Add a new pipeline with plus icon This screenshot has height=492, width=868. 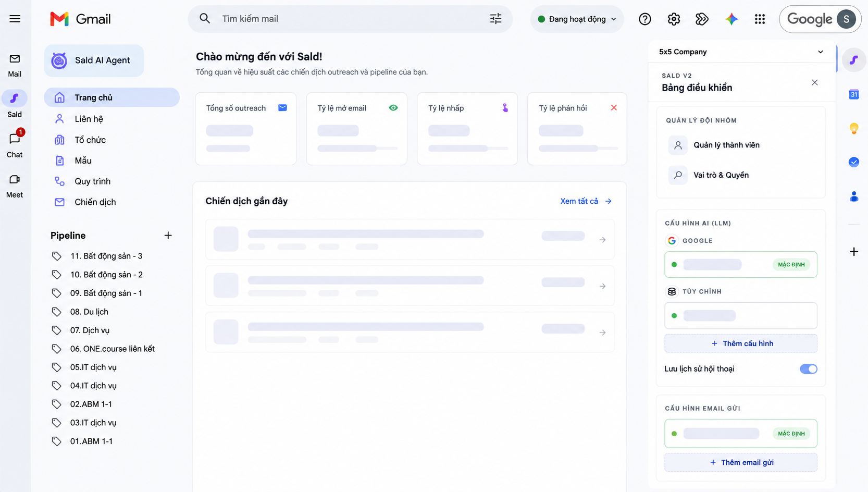tap(168, 236)
